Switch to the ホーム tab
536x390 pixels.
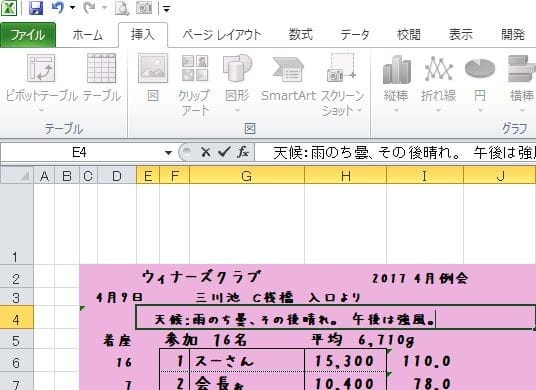click(87, 35)
